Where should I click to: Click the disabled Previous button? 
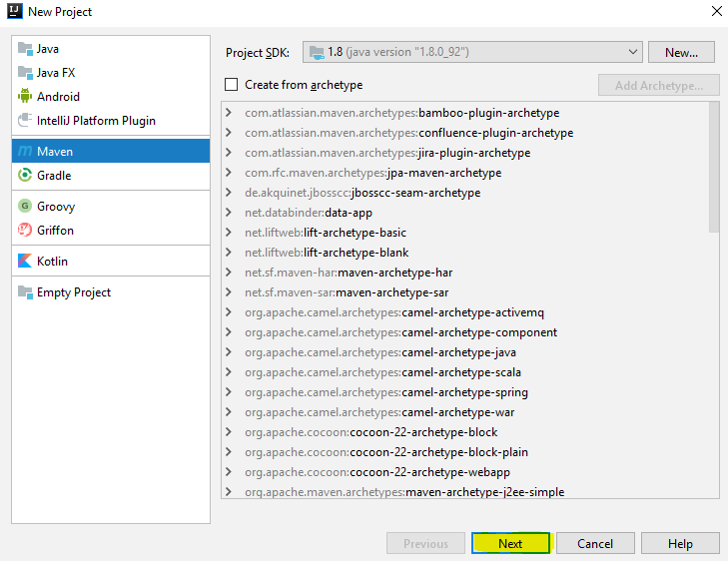point(425,543)
